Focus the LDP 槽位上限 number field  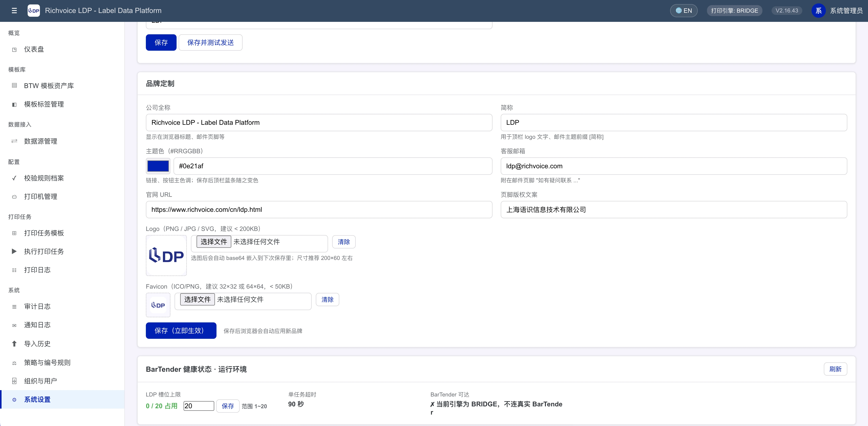coord(199,406)
